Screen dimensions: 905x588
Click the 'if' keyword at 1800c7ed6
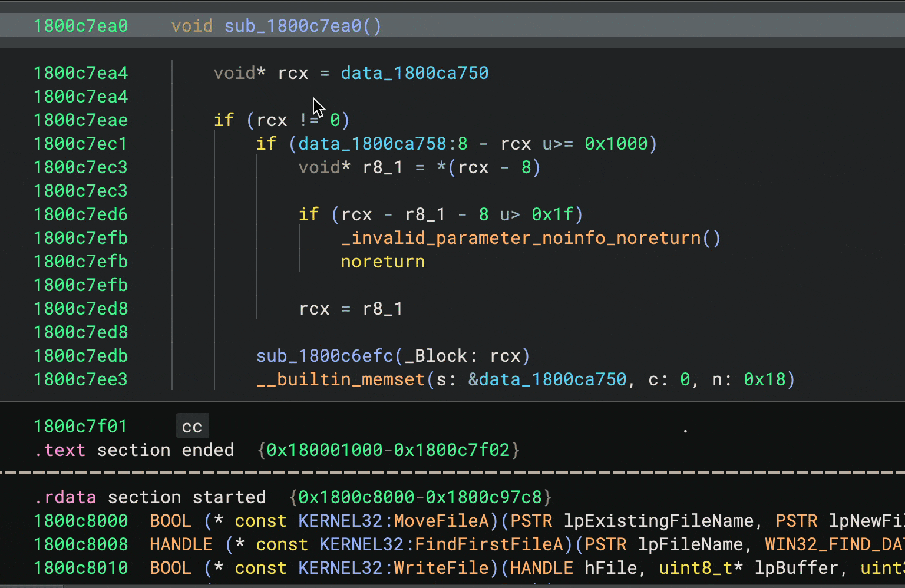click(309, 214)
